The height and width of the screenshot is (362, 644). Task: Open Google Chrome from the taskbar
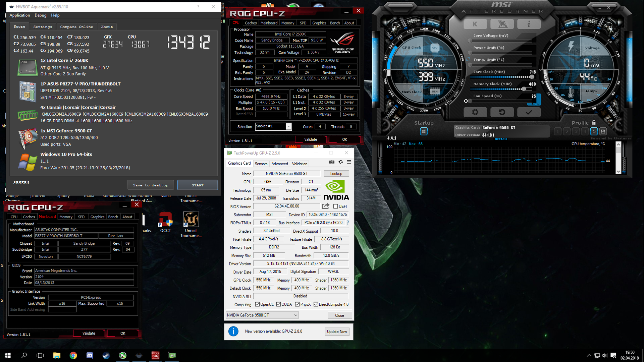point(73,355)
